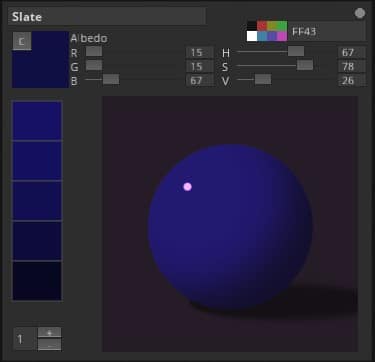Click the S value box showing 78
This screenshot has width=375, height=362.
(352, 67)
